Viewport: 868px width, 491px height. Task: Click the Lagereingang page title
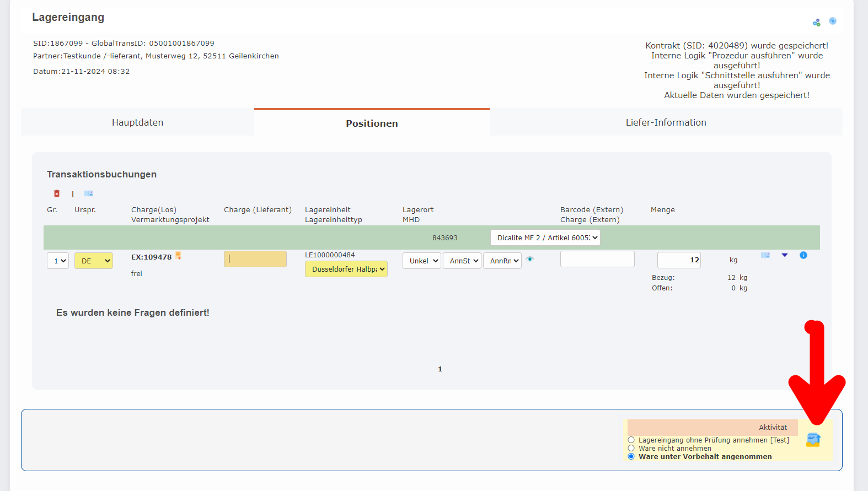coord(68,17)
